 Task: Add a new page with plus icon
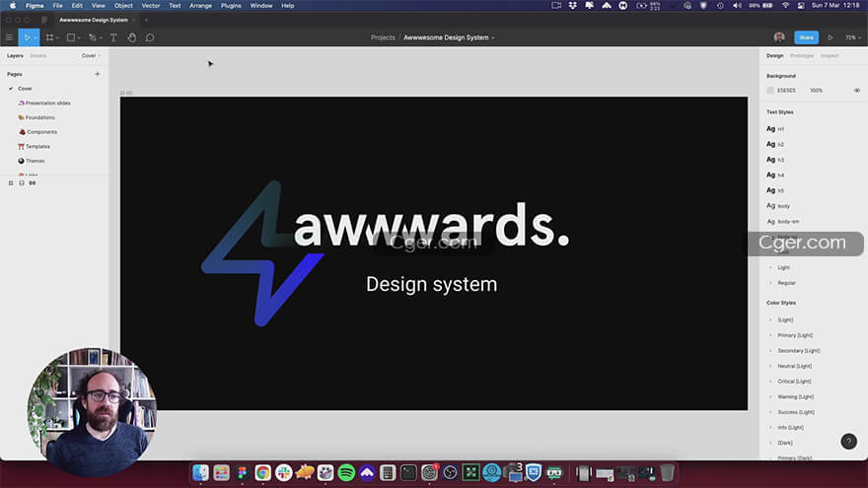(x=98, y=74)
